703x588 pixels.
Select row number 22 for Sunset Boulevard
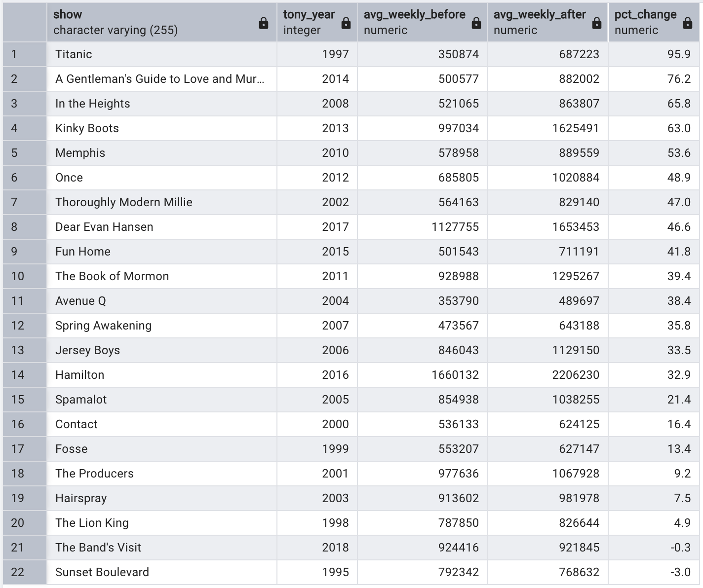[24, 572]
